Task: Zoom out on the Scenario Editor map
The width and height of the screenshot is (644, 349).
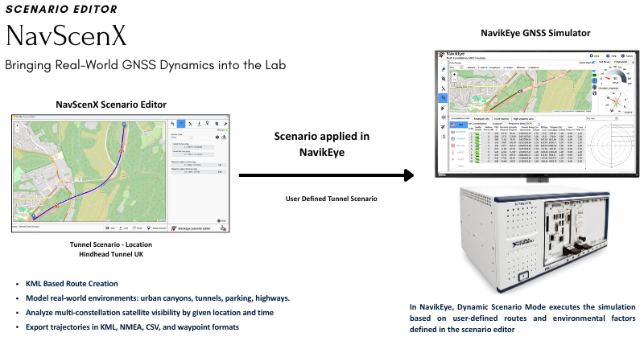Action: 17,130
